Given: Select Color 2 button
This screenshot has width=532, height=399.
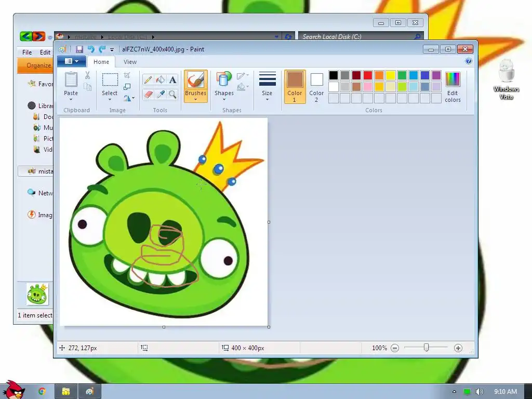Looking at the screenshot, I should click(316, 87).
